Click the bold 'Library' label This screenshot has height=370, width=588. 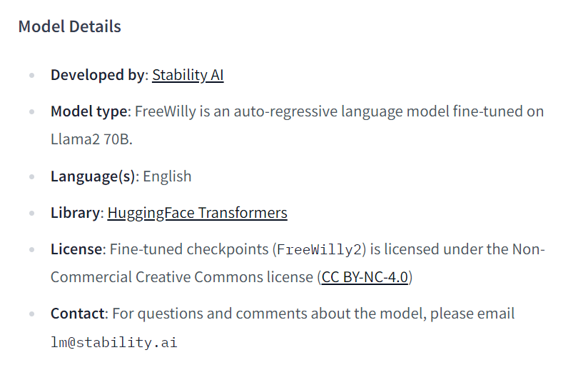coord(76,213)
